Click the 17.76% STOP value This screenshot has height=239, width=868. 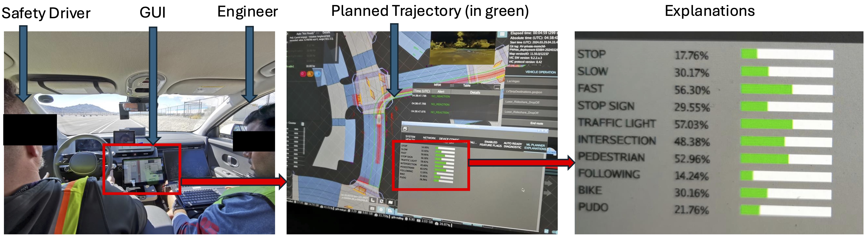click(x=691, y=56)
